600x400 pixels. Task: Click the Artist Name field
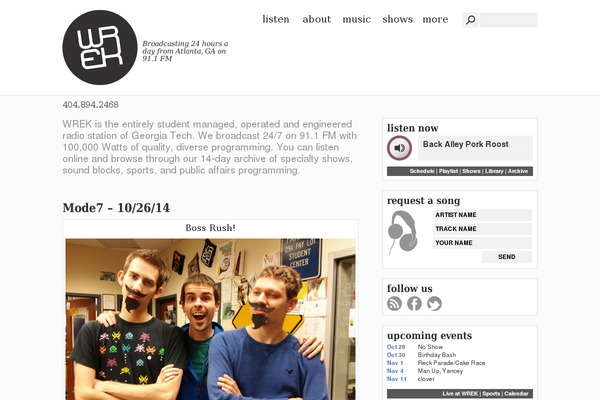click(x=482, y=215)
